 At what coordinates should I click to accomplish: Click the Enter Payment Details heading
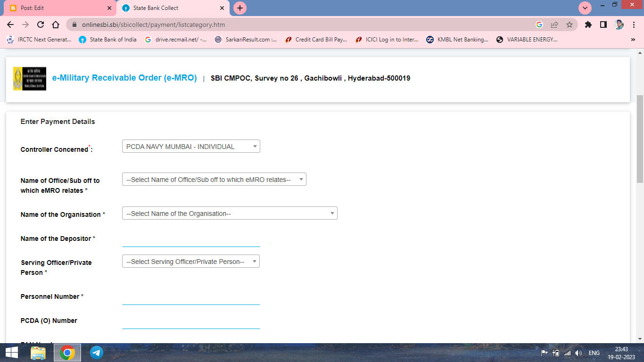tap(58, 122)
